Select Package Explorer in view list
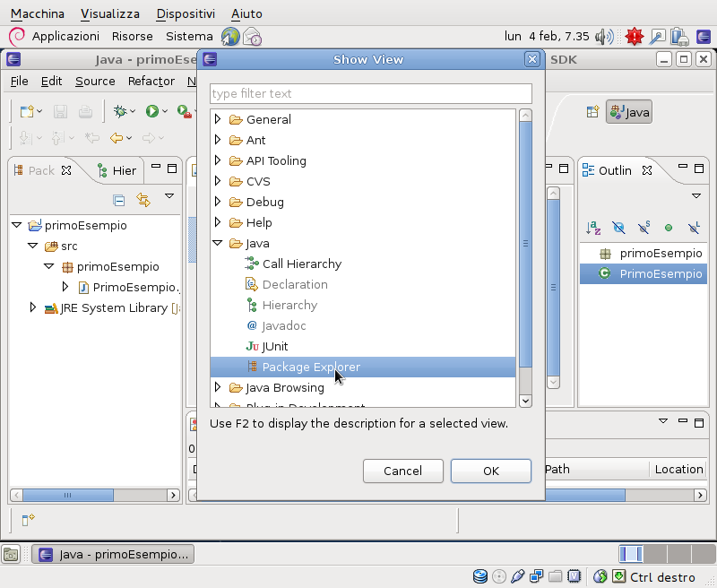The height and width of the screenshot is (588, 717). click(363, 367)
